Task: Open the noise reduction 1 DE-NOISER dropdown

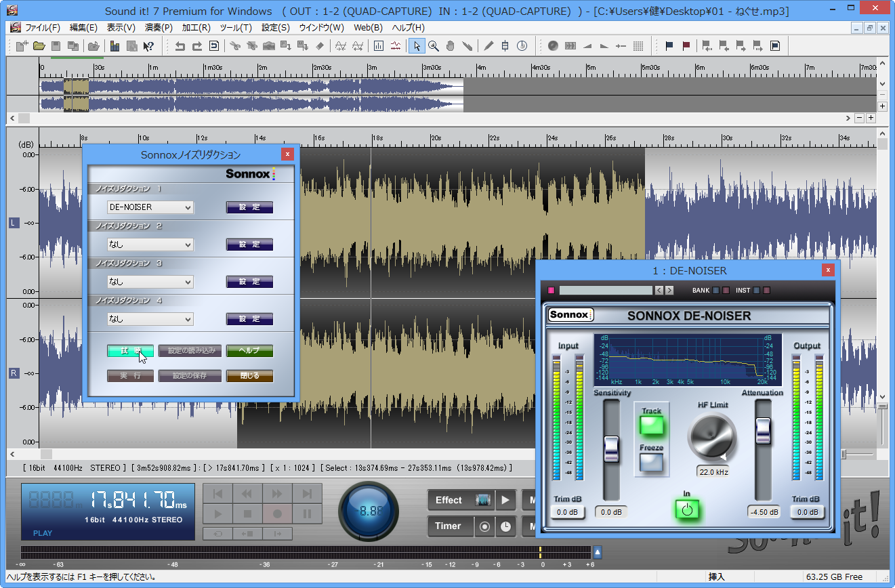Action: click(x=150, y=207)
